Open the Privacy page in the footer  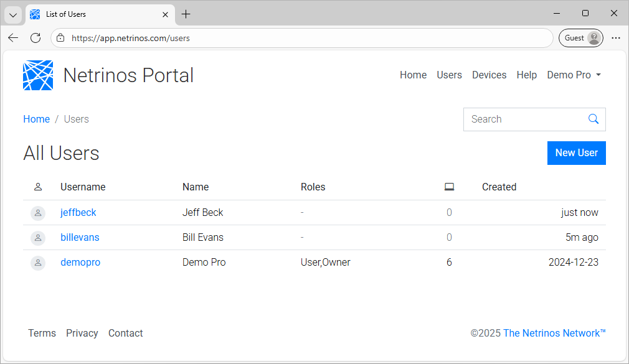(82, 333)
